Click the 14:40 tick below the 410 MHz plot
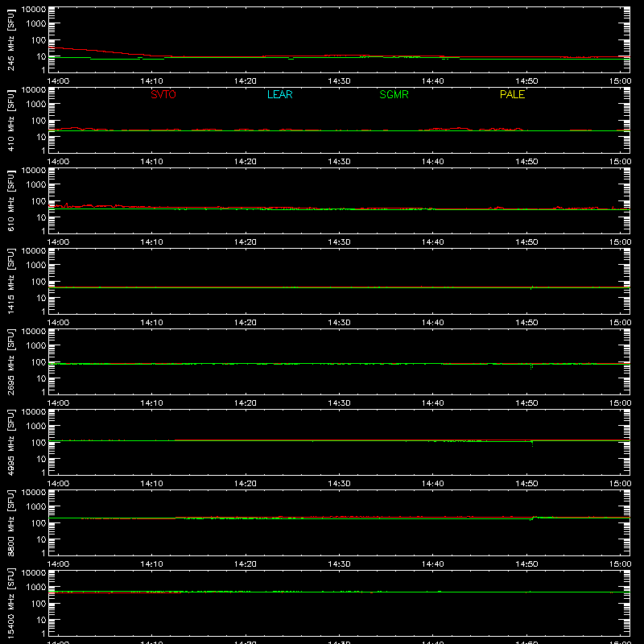 tap(433, 162)
